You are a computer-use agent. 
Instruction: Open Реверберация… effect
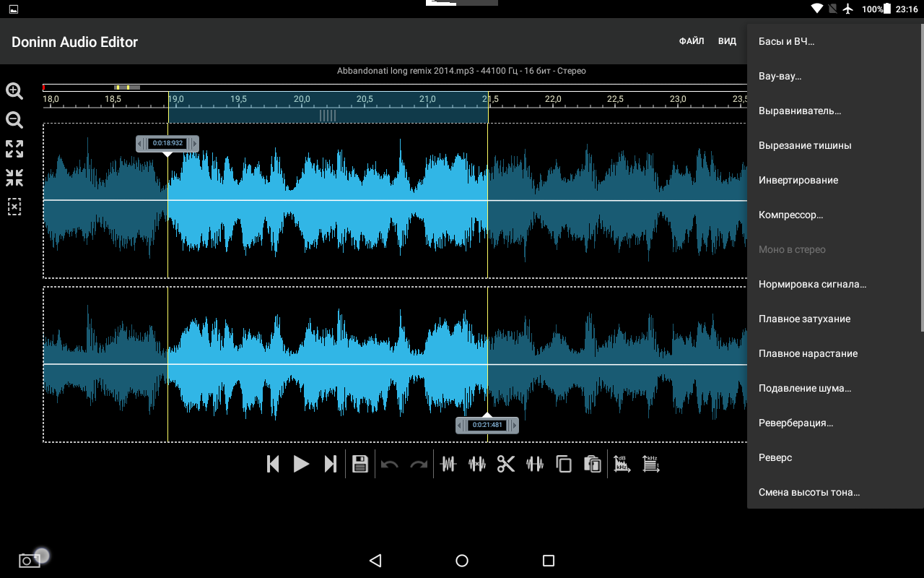point(835,423)
